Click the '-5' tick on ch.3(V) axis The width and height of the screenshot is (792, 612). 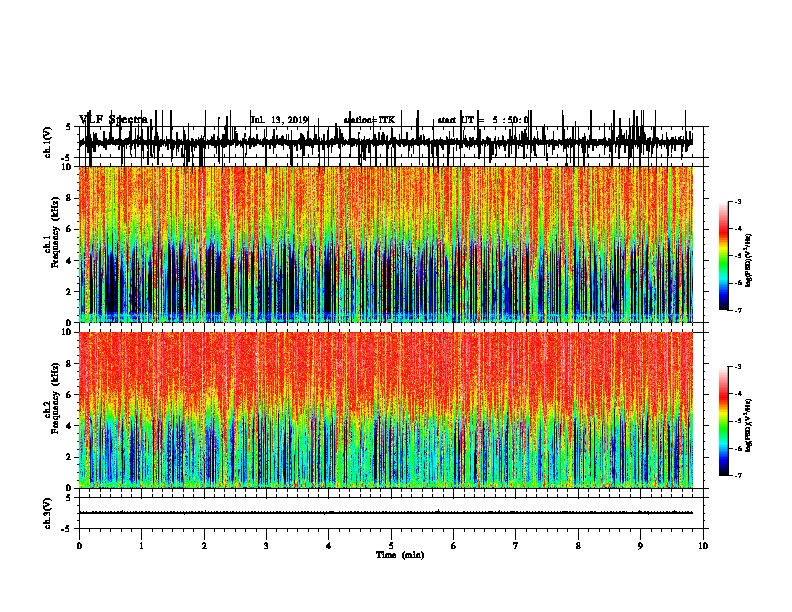[x=67, y=529]
